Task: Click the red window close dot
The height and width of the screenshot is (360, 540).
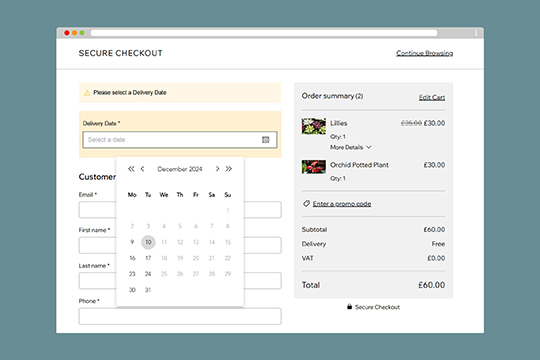Action: [x=67, y=33]
